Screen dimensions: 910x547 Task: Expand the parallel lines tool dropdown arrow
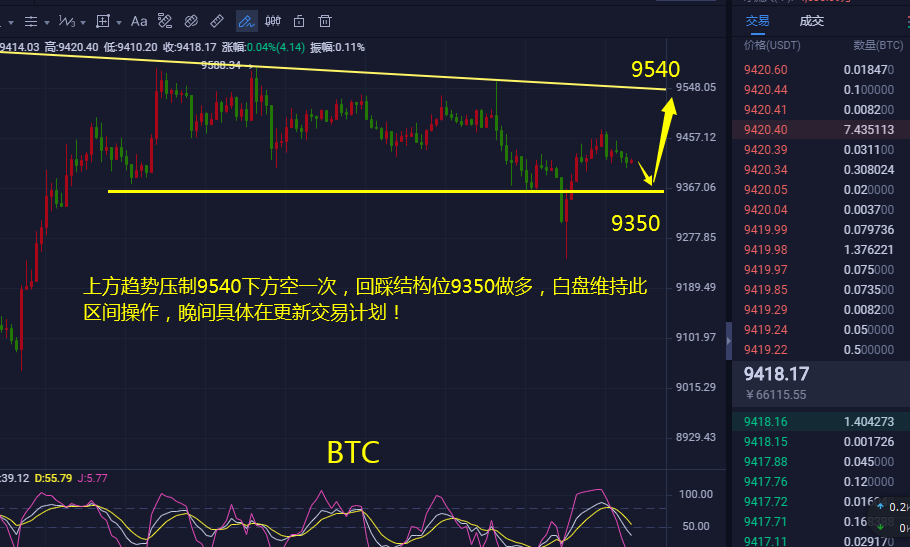(47, 23)
